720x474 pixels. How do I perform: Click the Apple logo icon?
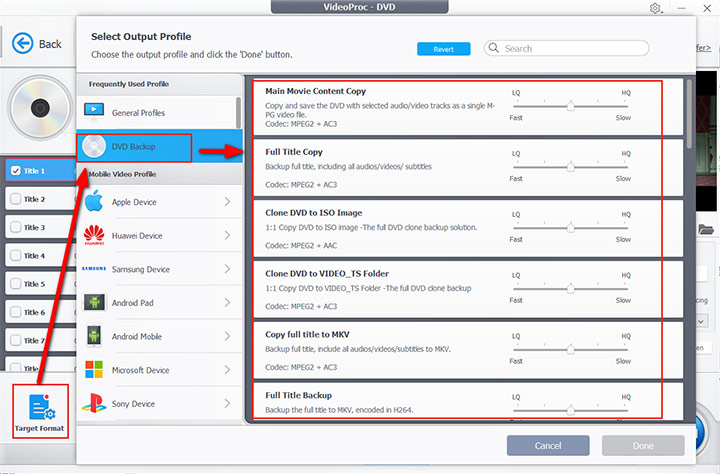click(x=94, y=201)
